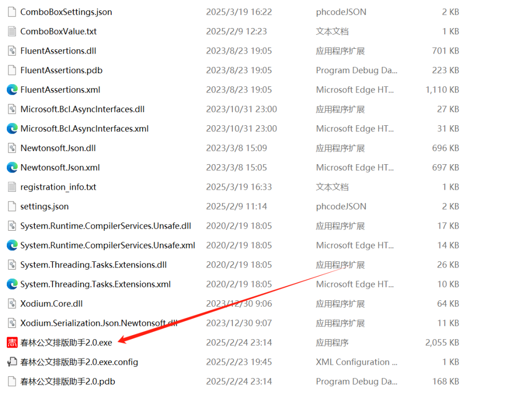Click the Newtonsoft.Json.dll file icon

[x=12, y=148]
